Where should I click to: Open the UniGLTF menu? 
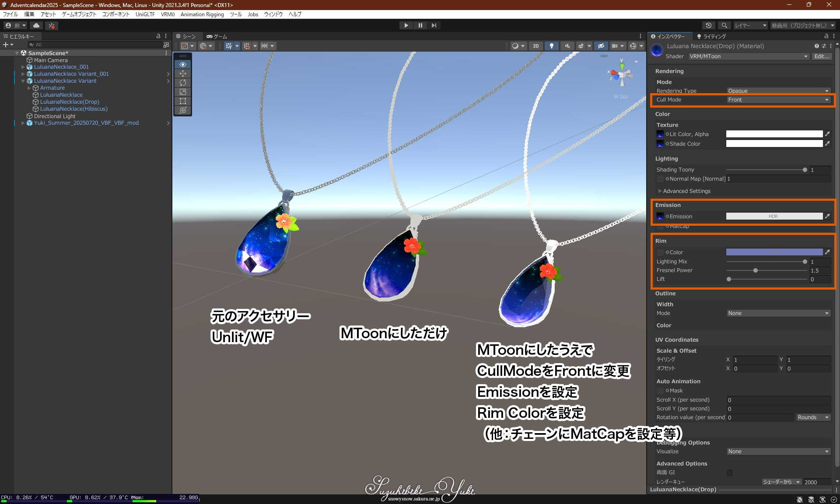click(145, 14)
